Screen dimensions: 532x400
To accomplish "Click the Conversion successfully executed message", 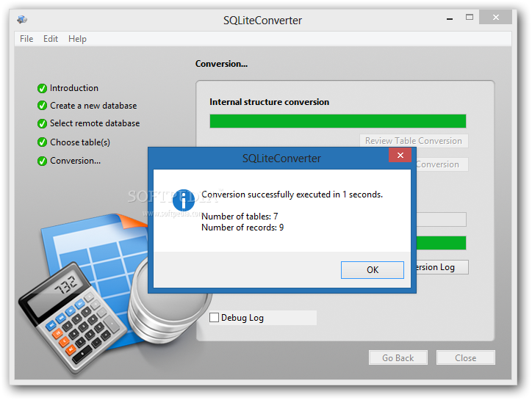I will click(292, 194).
